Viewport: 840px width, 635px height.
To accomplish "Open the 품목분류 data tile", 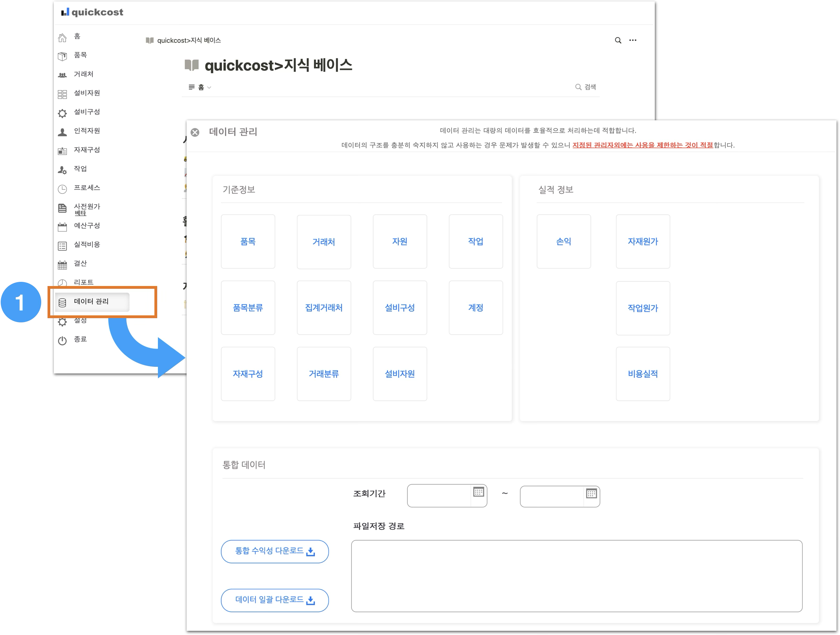I will [248, 308].
